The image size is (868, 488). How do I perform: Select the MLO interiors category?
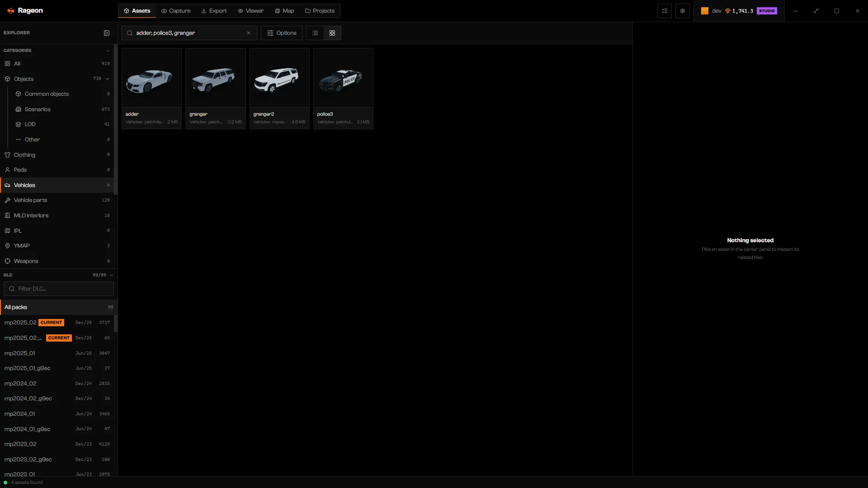point(57,216)
